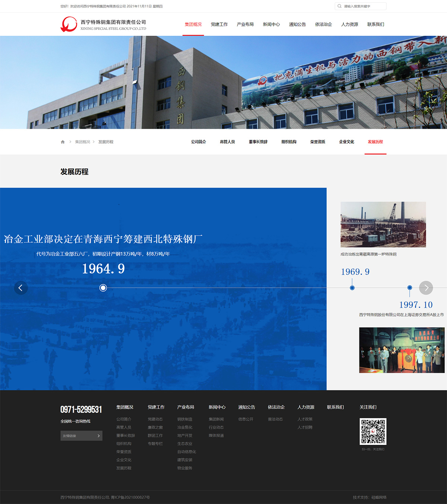Viewport: 447px width, 504px height.
Task: Click the home icon in breadcrumb
Action: (63, 142)
